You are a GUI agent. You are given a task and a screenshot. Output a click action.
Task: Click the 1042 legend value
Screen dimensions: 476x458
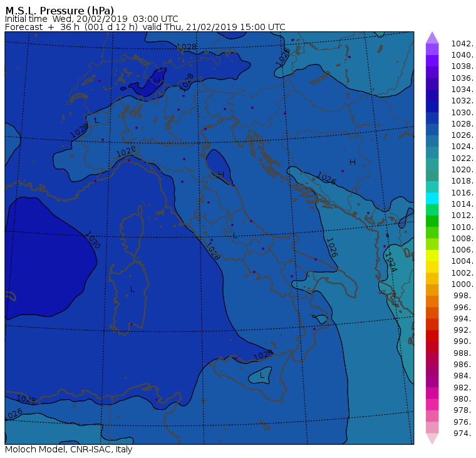[462, 44]
